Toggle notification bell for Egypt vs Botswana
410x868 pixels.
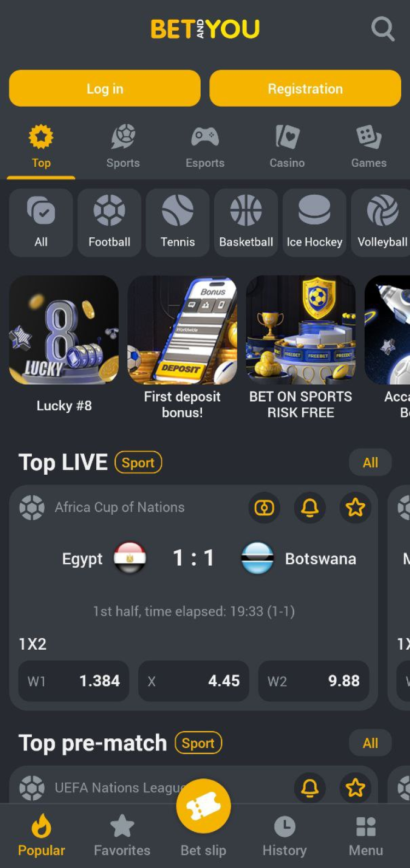[310, 508]
